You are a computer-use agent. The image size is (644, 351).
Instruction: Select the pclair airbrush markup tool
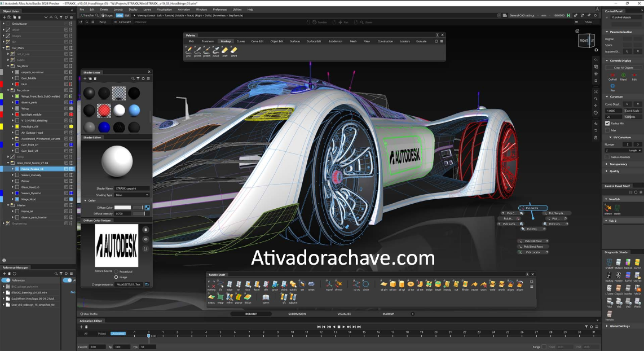215,51
